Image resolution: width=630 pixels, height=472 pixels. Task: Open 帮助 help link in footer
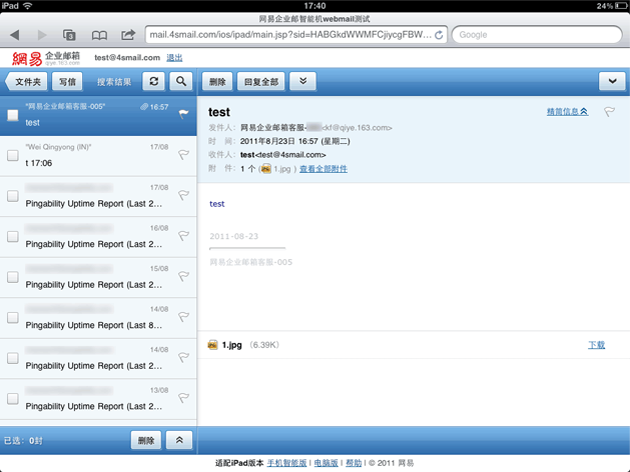[x=354, y=463]
